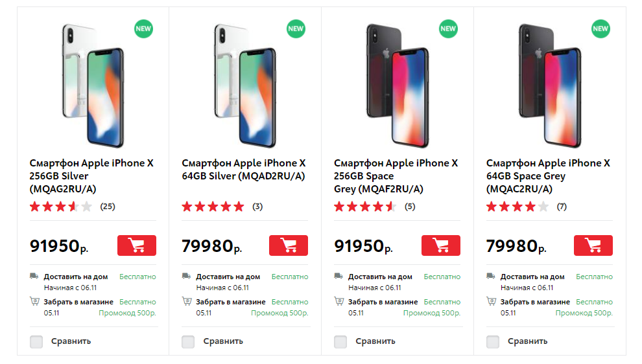Check Сравнить box for iPhone X 256GB Space Grey
This screenshot has height=364, width=642.
340,341
